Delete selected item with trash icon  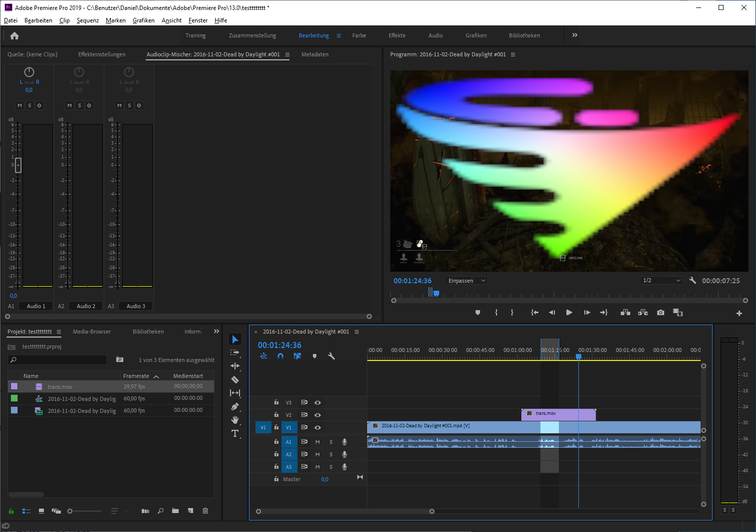205,511
